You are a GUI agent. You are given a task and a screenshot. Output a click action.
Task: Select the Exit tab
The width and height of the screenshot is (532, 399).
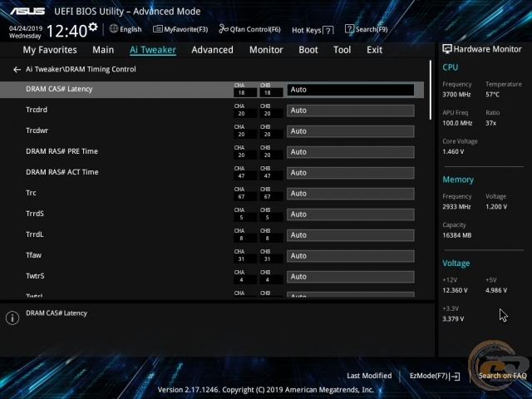click(375, 50)
